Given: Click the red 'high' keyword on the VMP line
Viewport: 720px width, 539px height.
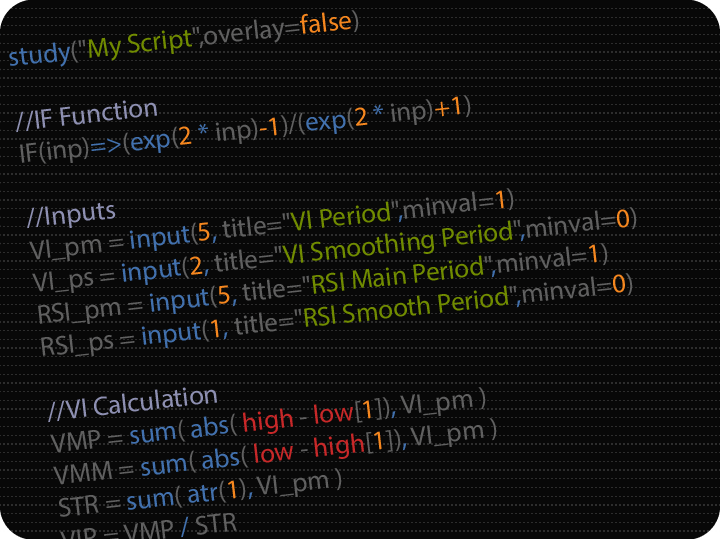Looking at the screenshot, I should click(268, 421).
